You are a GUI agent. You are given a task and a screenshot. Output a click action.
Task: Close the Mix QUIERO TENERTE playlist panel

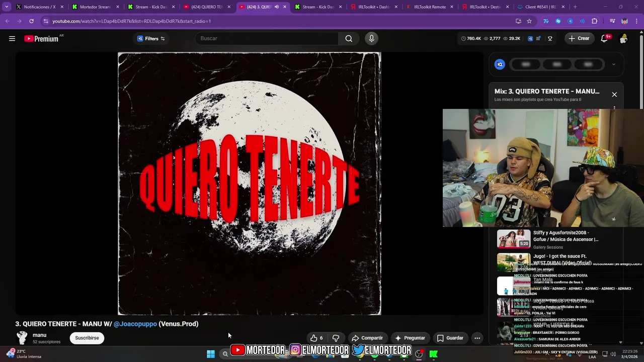point(614,95)
